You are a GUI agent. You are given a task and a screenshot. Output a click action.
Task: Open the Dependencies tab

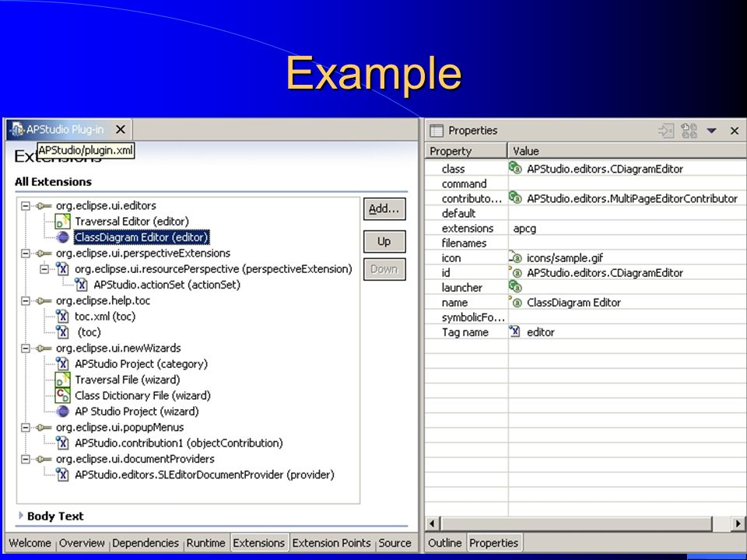click(146, 543)
